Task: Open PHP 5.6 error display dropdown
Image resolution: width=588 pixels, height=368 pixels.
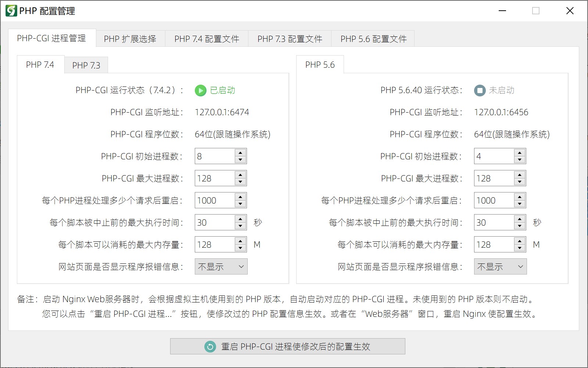Action: click(500, 267)
